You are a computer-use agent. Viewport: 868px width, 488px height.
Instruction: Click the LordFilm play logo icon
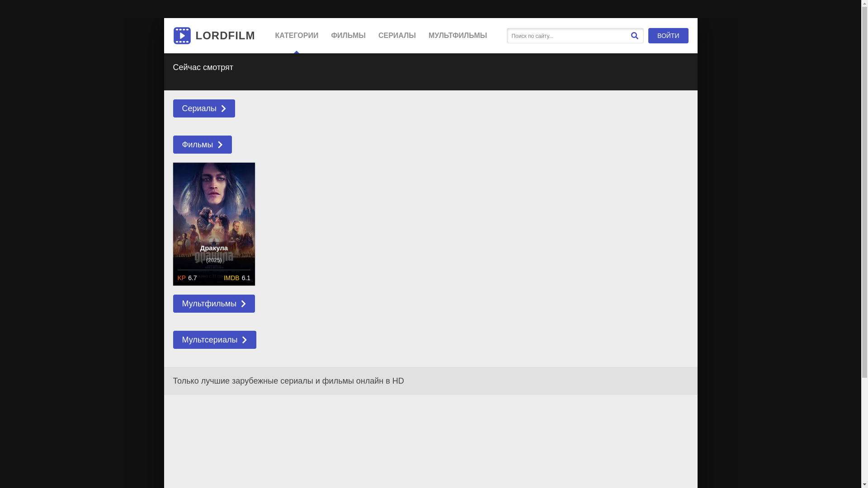[182, 36]
